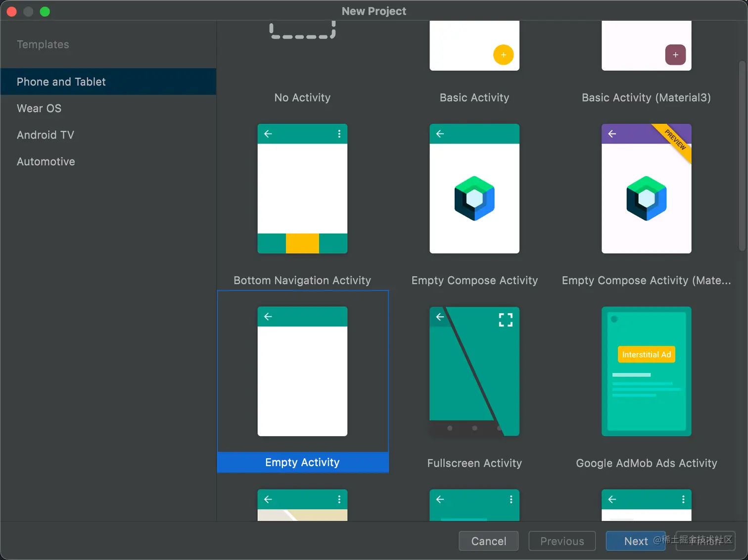Click the Interstitial Ad badge

pyautogui.click(x=646, y=354)
